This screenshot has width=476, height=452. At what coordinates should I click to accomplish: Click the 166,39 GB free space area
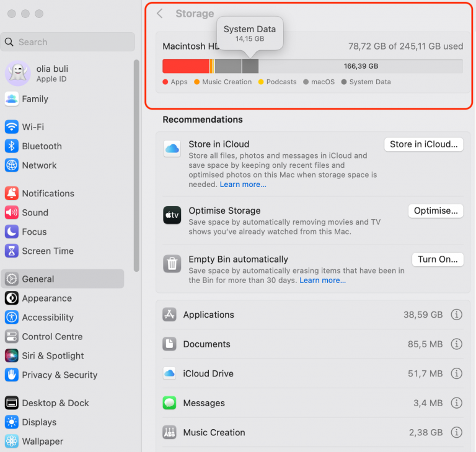point(361,66)
